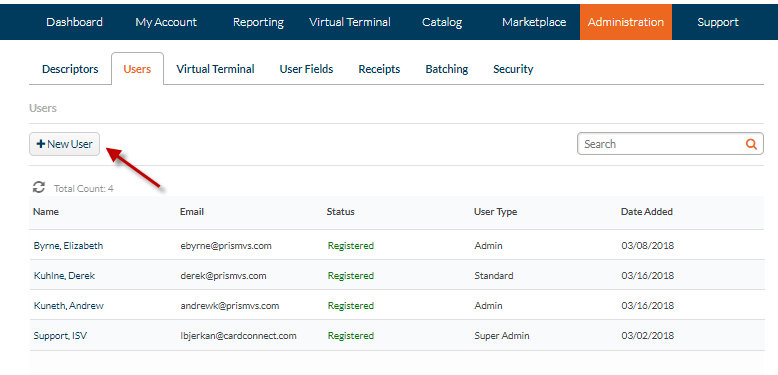Screen dimensions: 778x375
Task: Open the Reporting menu
Action: pos(259,22)
